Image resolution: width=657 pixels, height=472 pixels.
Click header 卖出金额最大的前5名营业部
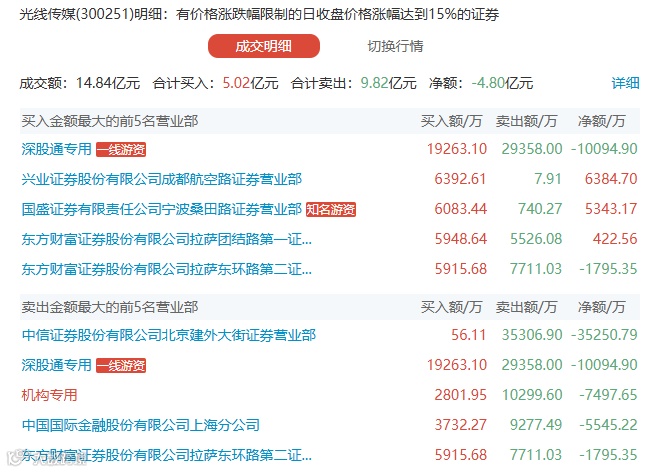coord(110,307)
